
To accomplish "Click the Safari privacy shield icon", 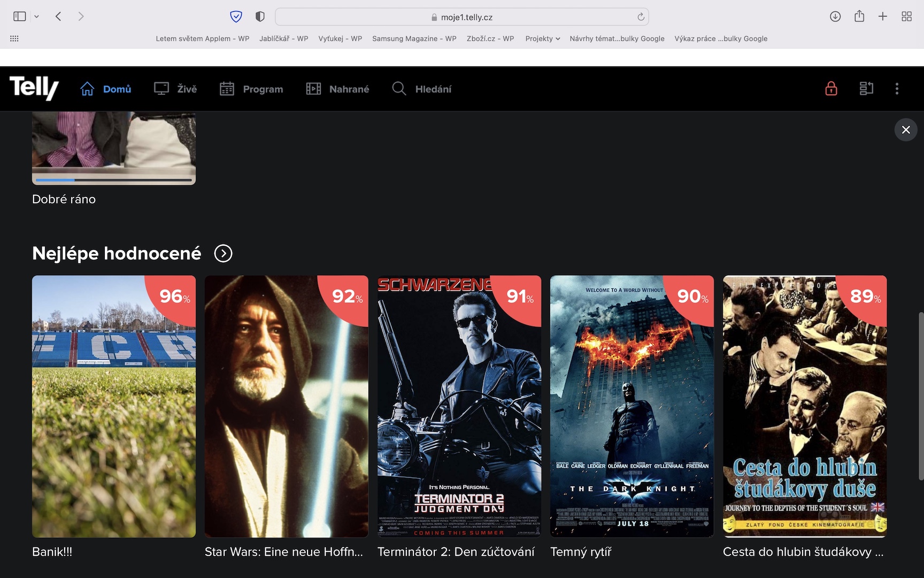I will tap(260, 17).
